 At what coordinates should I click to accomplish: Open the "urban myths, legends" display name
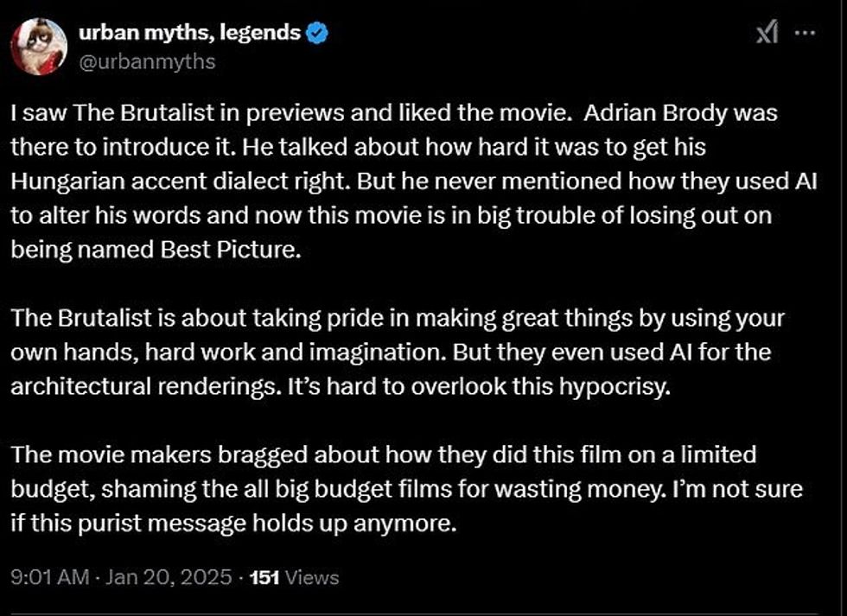[x=189, y=34]
